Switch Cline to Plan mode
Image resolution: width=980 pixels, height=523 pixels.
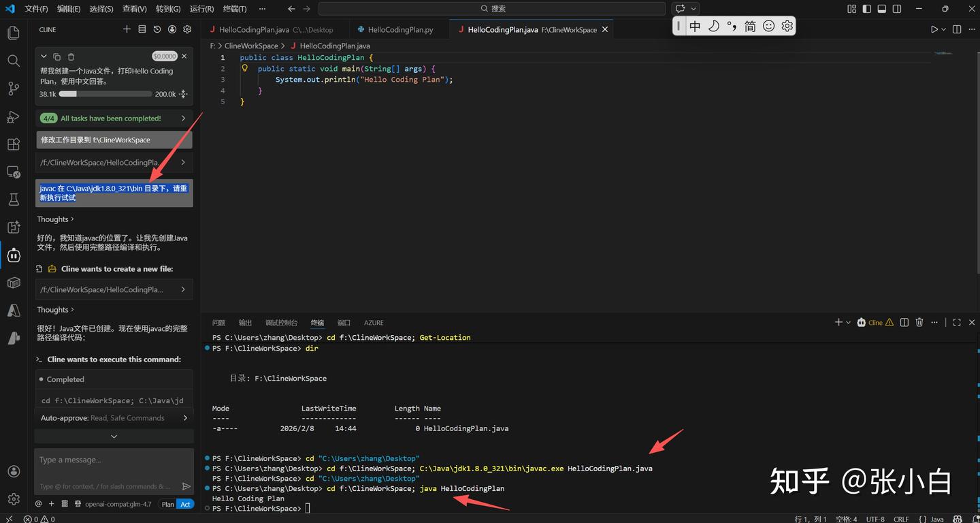point(167,505)
